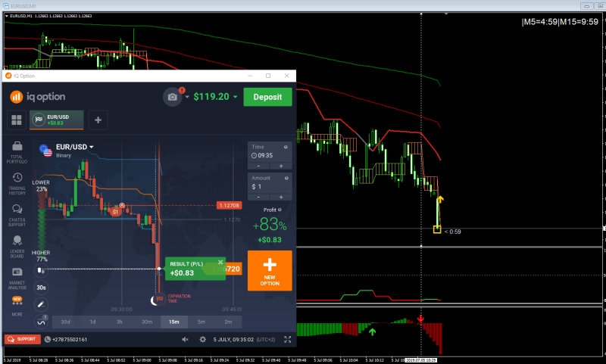Expand the camera options dropdown arrow
The width and height of the screenshot is (606, 364).
(187, 97)
